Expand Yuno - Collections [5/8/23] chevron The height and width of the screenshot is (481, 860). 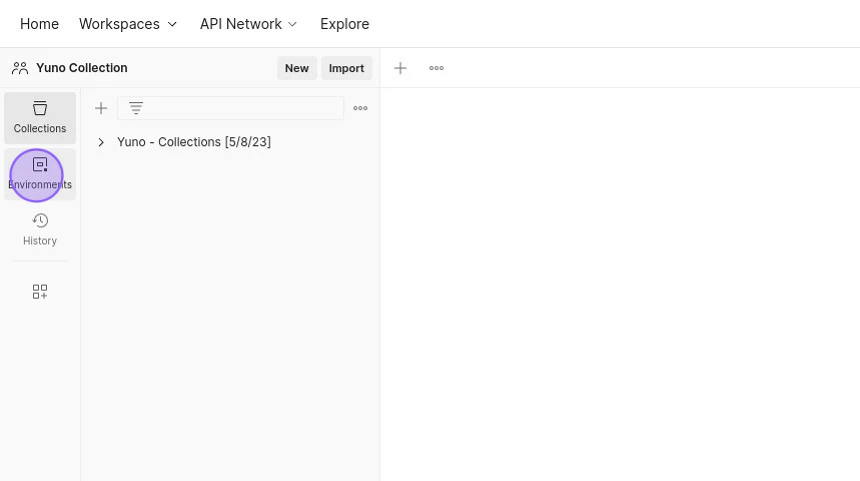coord(101,142)
